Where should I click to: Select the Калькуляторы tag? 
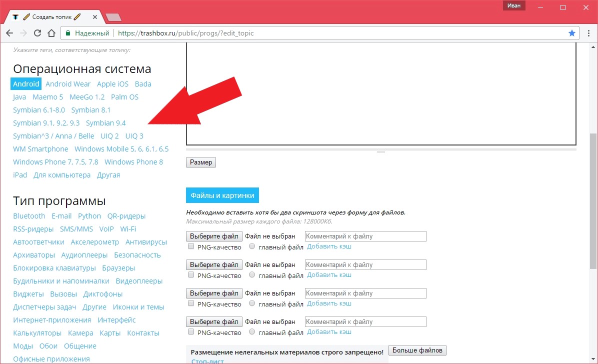pyautogui.click(x=37, y=332)
